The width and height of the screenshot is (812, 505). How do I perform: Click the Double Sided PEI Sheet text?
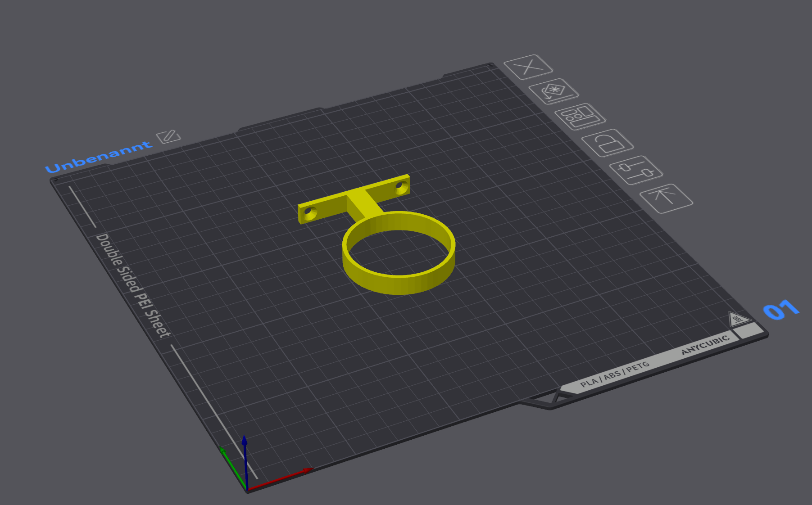133,285
